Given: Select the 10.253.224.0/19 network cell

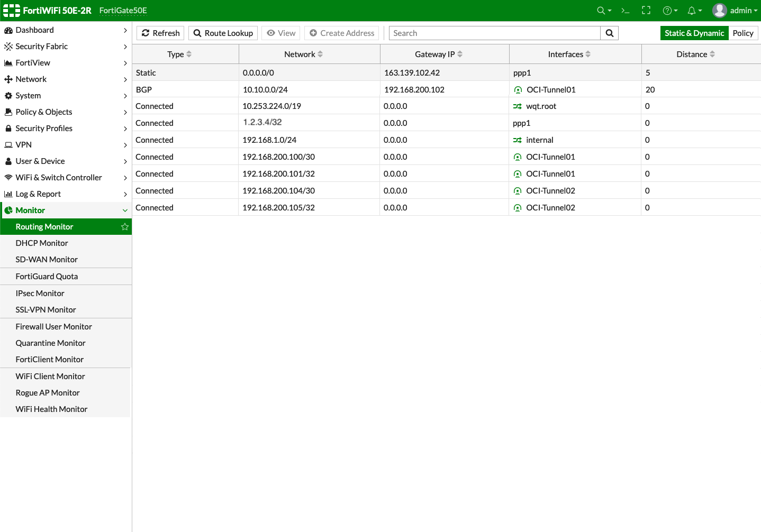Looking at the screenshot, I should pos(309,106).
